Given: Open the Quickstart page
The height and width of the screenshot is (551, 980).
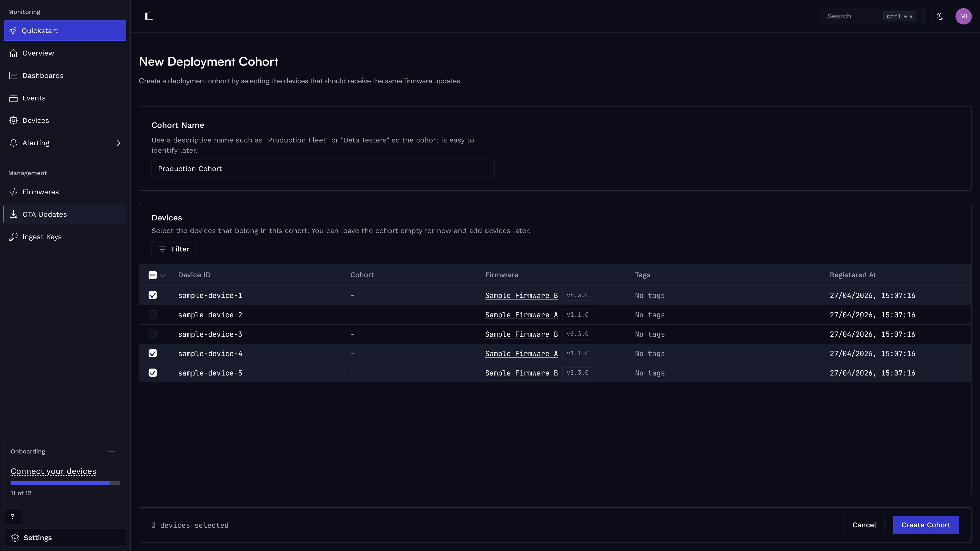Looking at the screenshot, I should pyautogui.click(x=65, y=31).
